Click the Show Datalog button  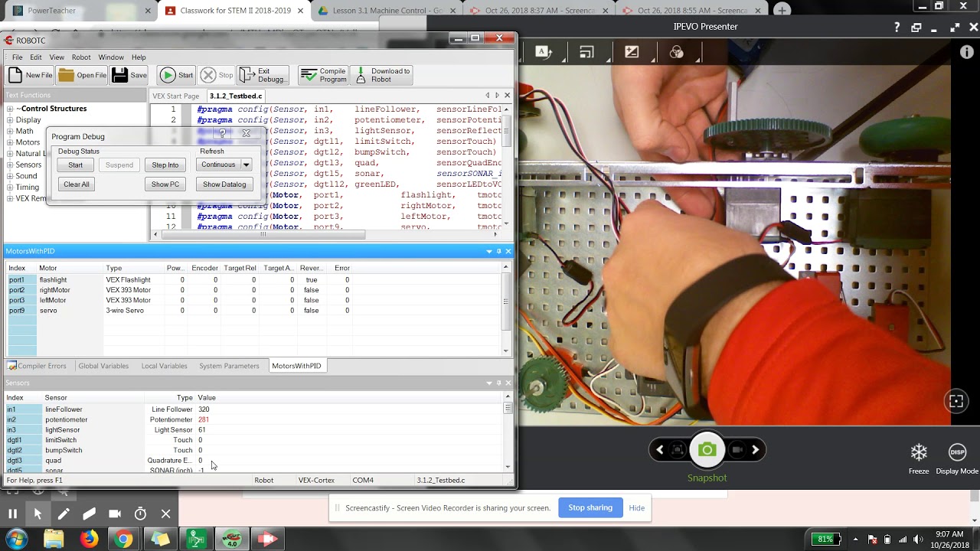tap(224, 184)
